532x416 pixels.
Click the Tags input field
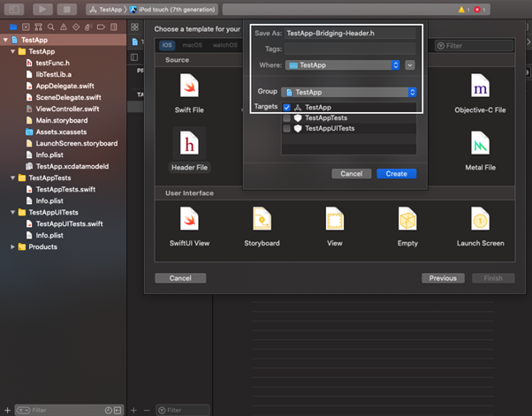coord(350,49)
